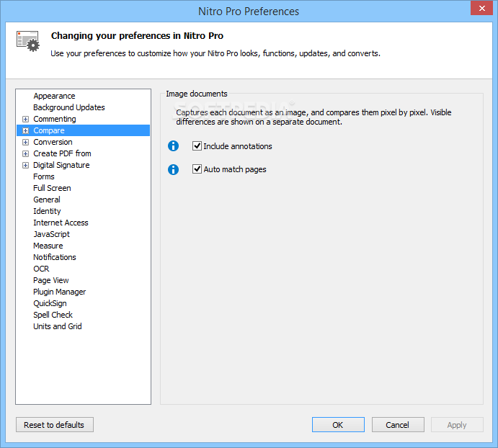Image resolution: width=498 pixels, height=448 pixels.
Task: Expand the Conversion tree node
Action: (x=25, y=142)
